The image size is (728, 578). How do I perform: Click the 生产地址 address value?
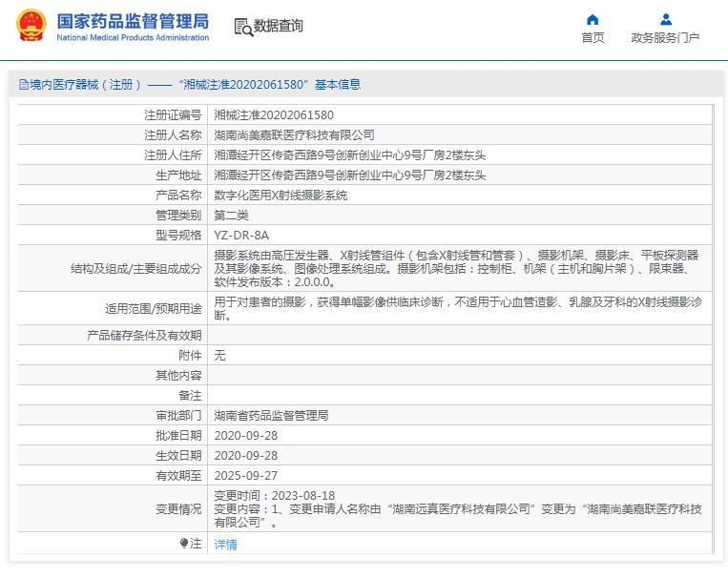click(350, 175)
